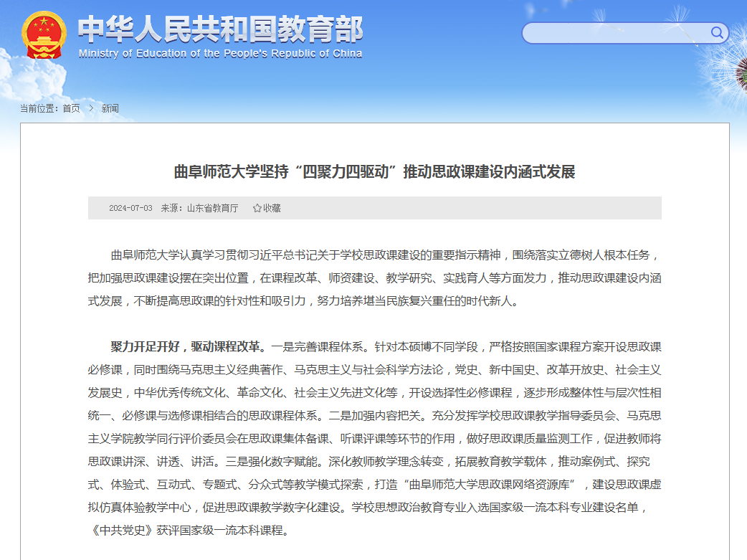Click the 中华人民共和国教育部 site title
The height and width of the screenshot is (560, 747).
[220, 29]
